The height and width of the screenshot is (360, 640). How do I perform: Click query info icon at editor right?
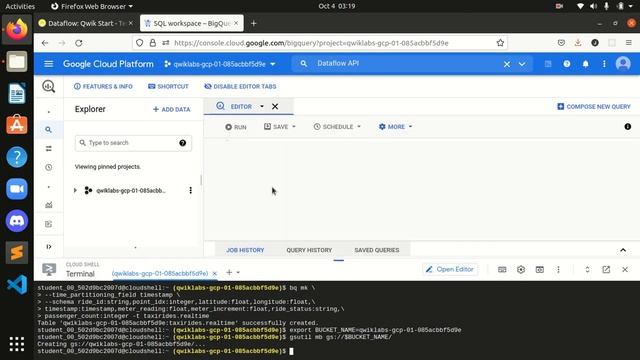point(628,127)
